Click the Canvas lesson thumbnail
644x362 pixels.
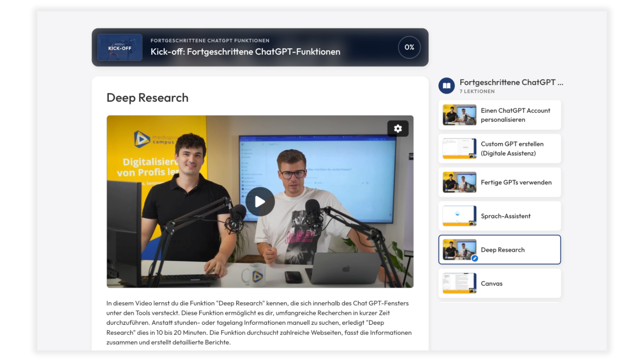click(x=459, y=283)
